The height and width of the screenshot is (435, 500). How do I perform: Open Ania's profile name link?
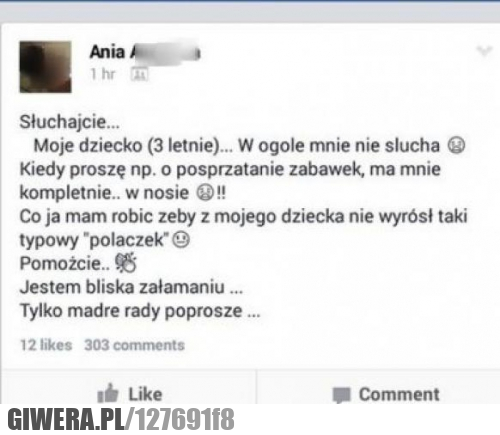click(x=145, y=52)
